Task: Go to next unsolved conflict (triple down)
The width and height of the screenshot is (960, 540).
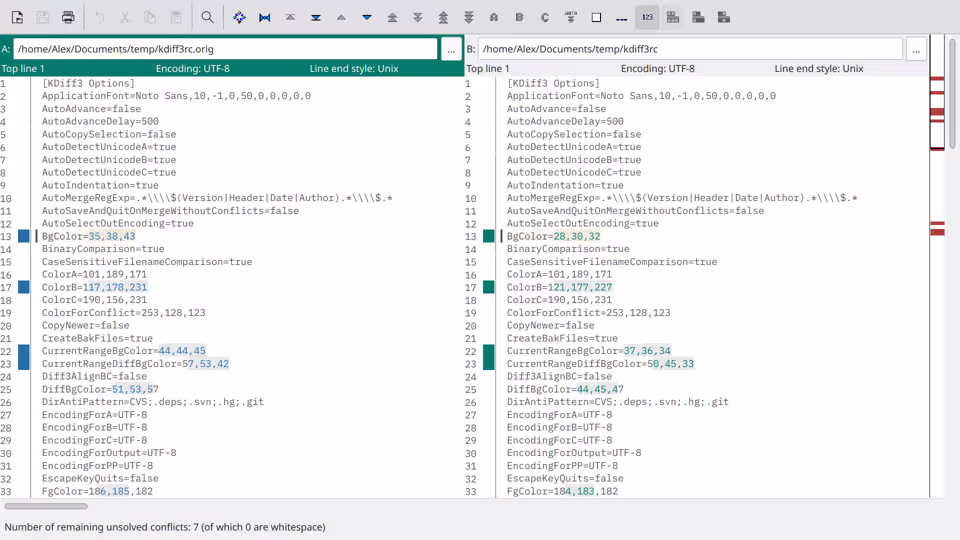Action: pyautogui.click(x=469, y=18)
